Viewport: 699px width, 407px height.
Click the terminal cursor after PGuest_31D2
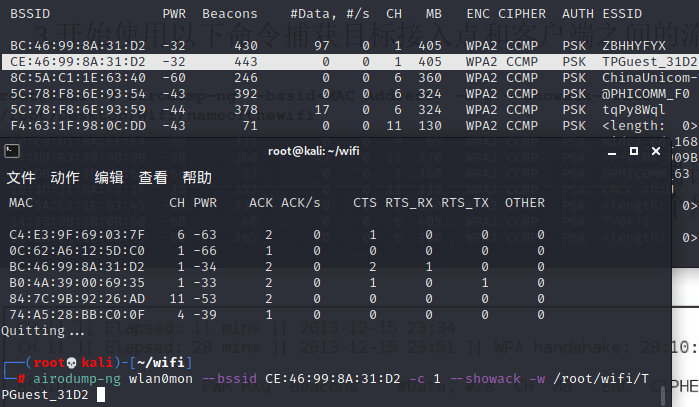click(101, 395)
